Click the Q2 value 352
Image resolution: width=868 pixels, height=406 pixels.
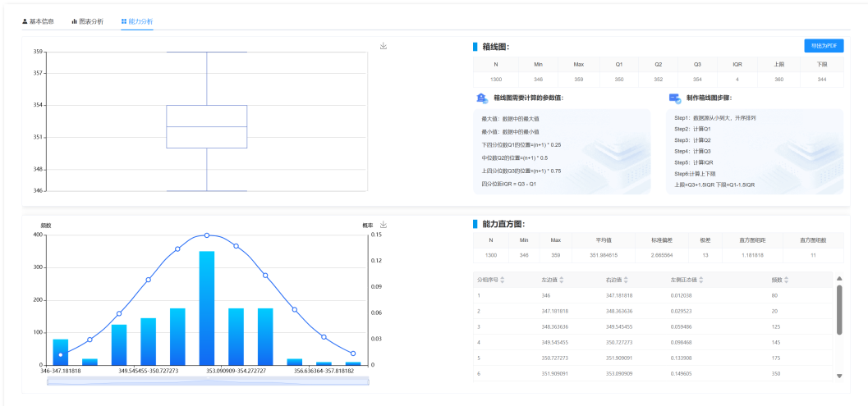(659, 80)
